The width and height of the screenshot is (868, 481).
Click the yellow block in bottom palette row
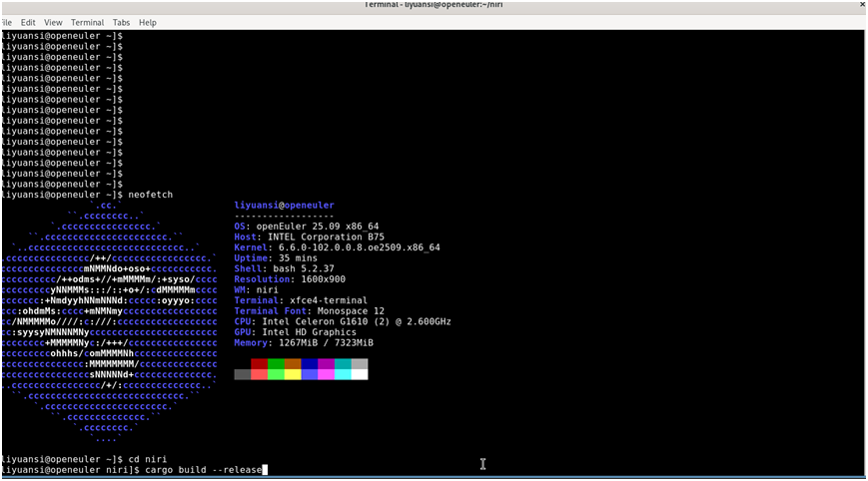coord(293,374)
